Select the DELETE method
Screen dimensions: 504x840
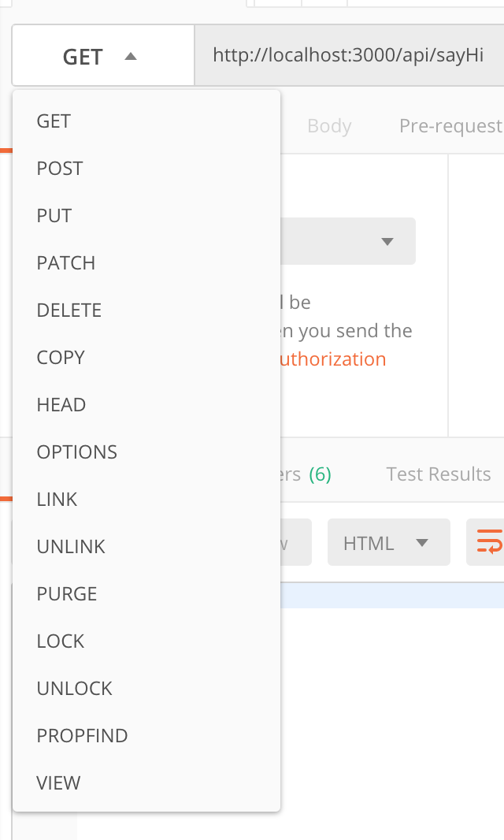[69, 310]
